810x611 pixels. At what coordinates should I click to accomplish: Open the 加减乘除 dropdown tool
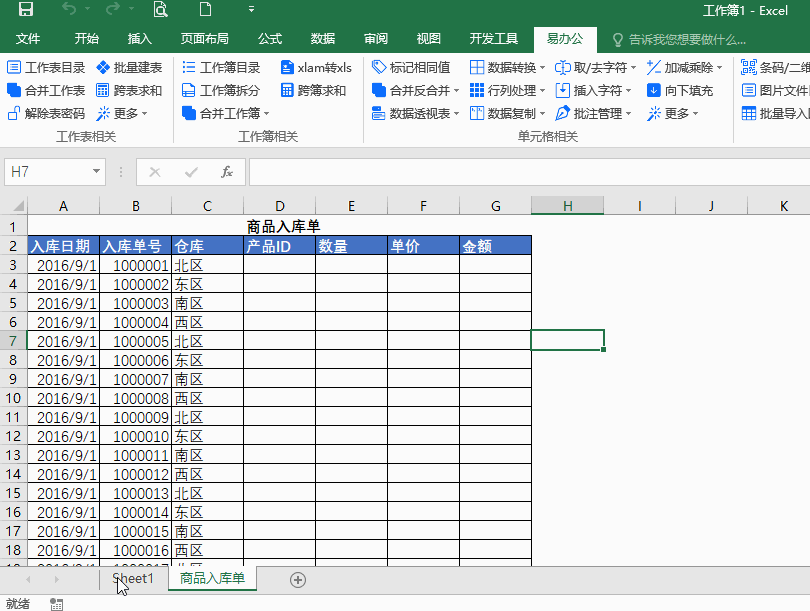click(684, 68)
